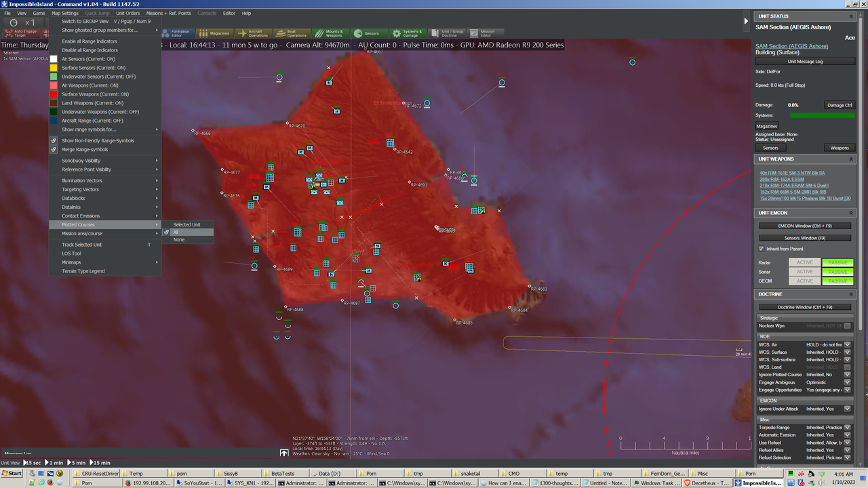Open the 40x RIM-161E SM-3 weapon link
This screenshot has height=488, width=868.
[x=791, y=173]
